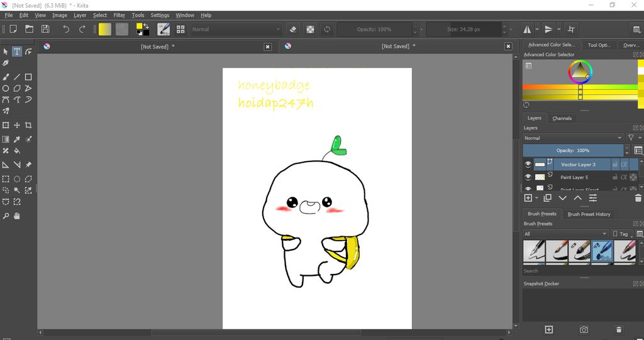This screenshot has height=340, width=644.
Task: Toggle eraser mode
Action: pos(293,29)
